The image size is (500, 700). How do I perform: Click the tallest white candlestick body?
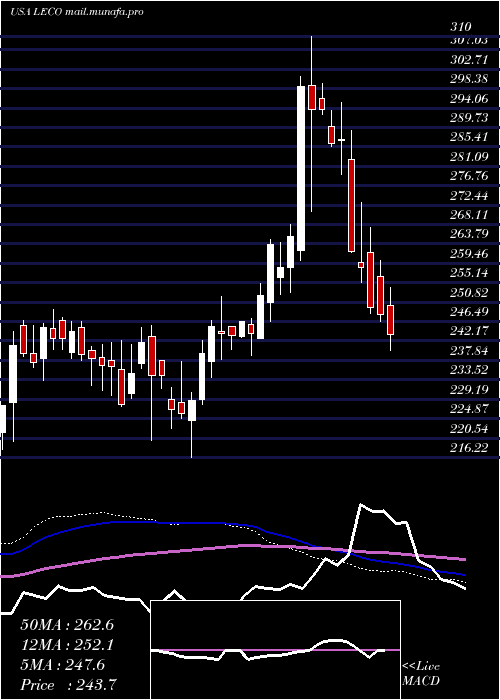pyautogui.click(x=301, y=168)
